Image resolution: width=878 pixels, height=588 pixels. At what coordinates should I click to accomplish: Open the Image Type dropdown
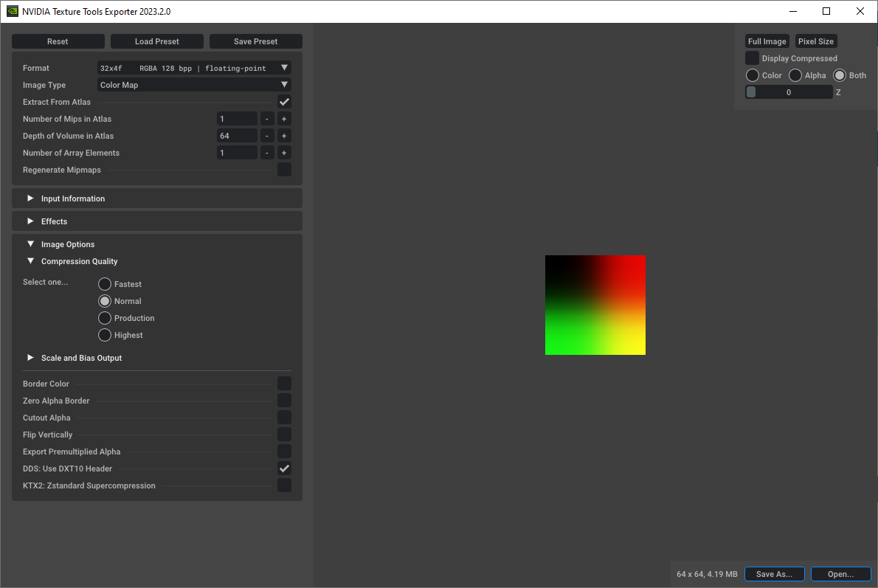(194, 85)
